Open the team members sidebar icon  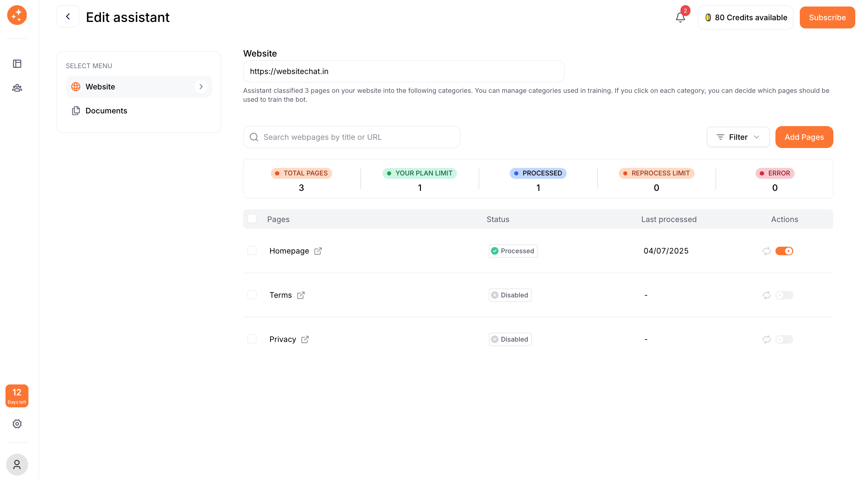17,88
